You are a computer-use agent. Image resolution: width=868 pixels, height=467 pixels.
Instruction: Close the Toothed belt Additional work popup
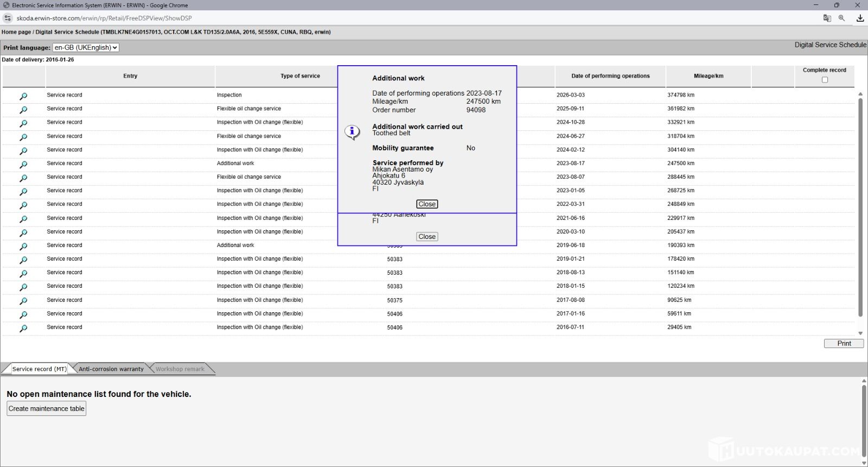[x=427, y=204]
